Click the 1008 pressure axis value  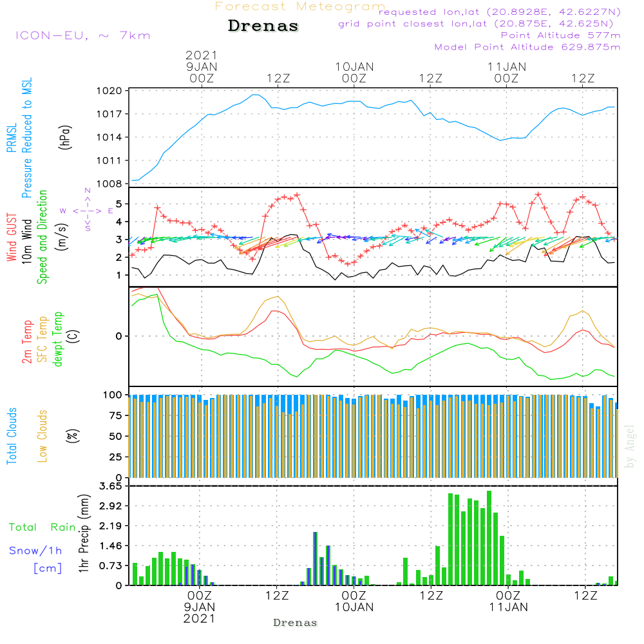(109, 184)
